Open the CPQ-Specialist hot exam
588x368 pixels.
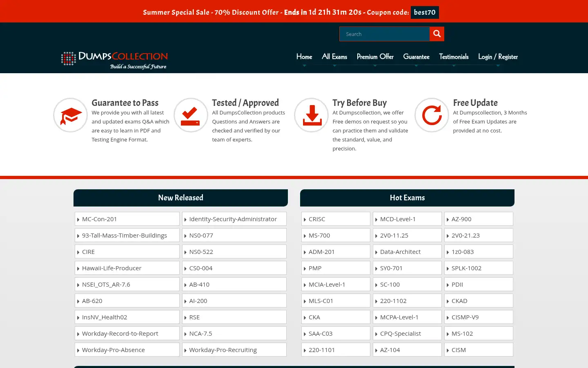coord(407,333)
